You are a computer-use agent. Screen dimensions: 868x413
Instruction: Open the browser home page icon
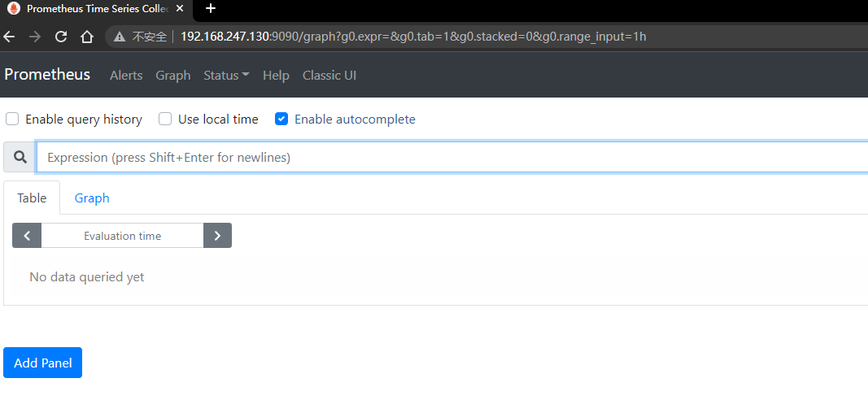tap(86, 37)
